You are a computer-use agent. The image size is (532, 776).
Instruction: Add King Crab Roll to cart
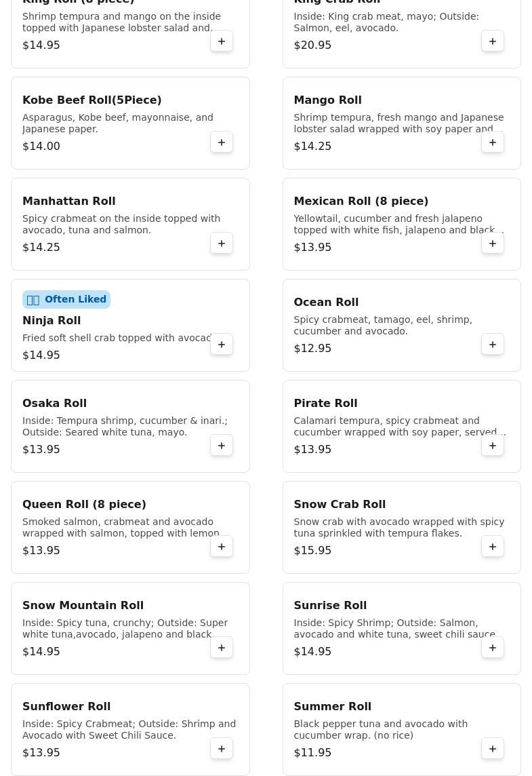pyautogui.click(x=493, y=41)
